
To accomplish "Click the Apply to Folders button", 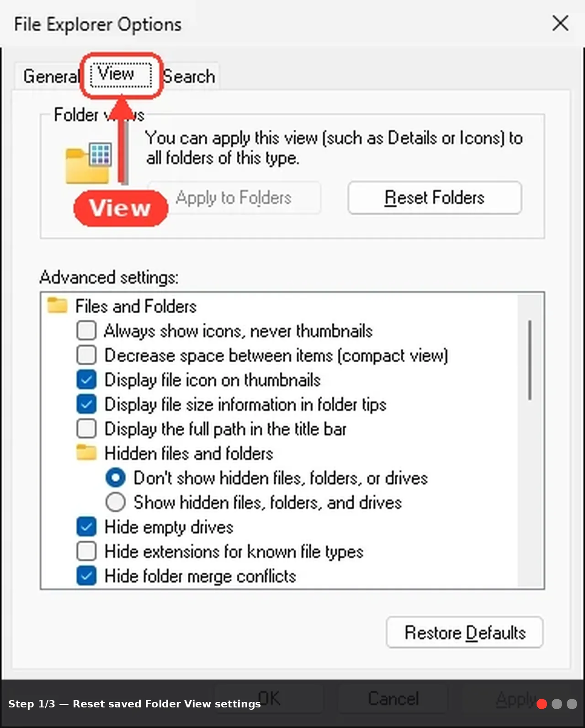I will (234, 198).
